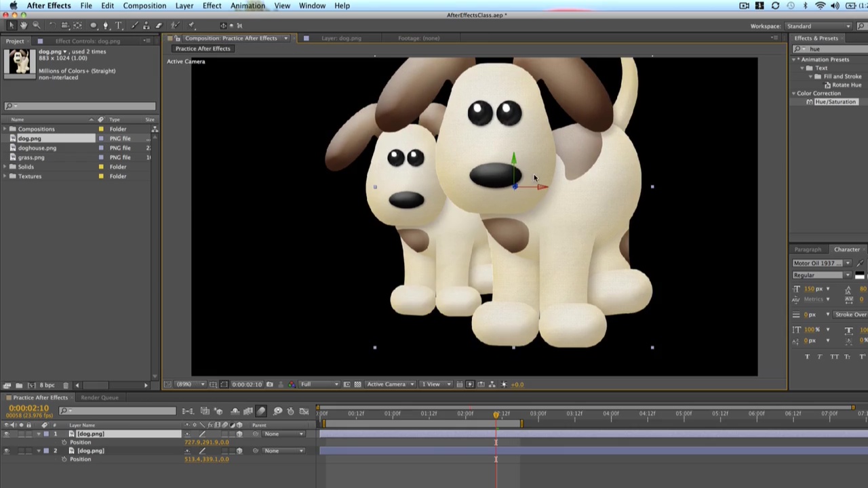Select the Puppet Pin tool
The image size is (868, 488).
click(191, 26)
